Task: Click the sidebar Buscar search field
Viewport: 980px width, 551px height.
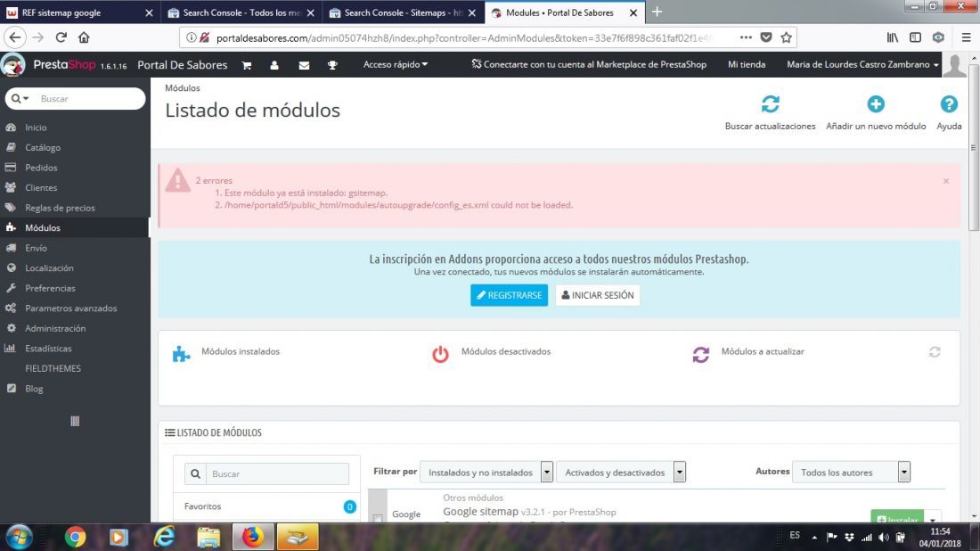Action: pyautogui.click(x=89, y=98)
